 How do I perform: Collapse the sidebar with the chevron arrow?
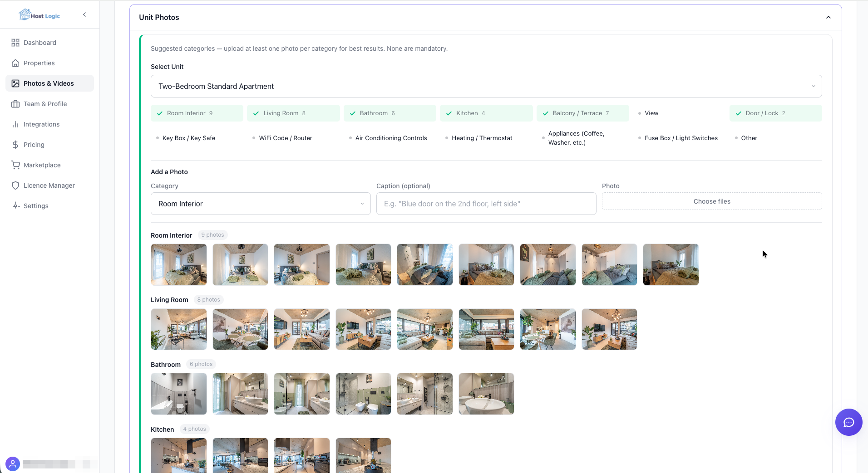[x=84, y=15]
